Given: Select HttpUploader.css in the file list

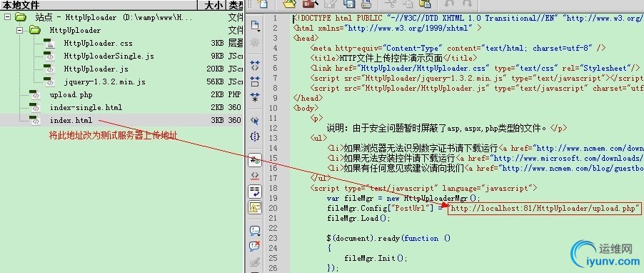Looking at the screenshot, I should (x=98, y=43).
